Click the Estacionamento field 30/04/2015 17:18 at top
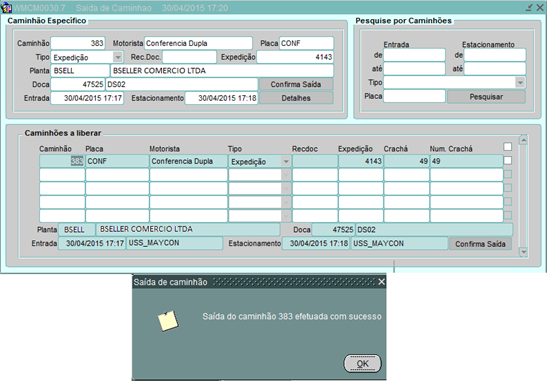The width and height of the screenshot is (547, 381). click(x=221, y=98)
